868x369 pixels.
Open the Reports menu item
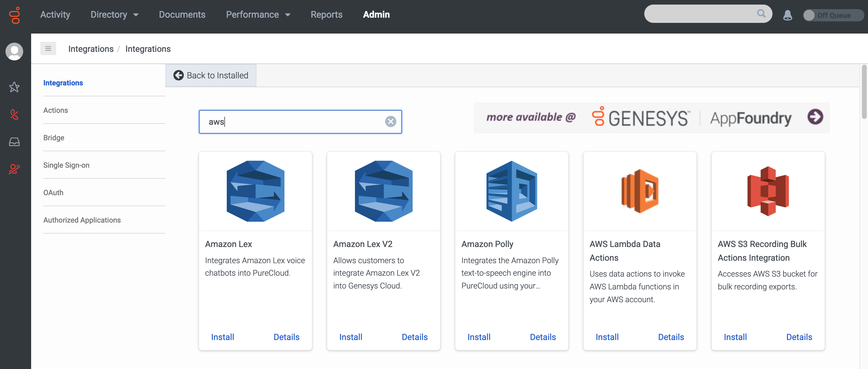pyautogui.click(x=326, y=14)
